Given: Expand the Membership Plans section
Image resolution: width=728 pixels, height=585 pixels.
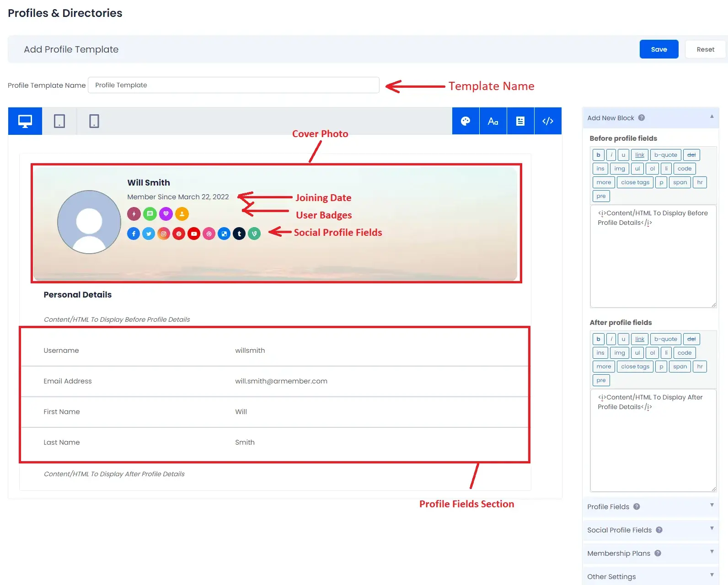Looking at the screenshot, I should tap(712, 552).
